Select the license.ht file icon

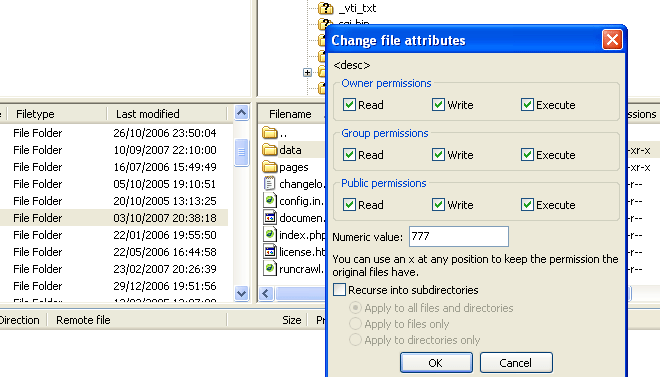pos(269,252)
